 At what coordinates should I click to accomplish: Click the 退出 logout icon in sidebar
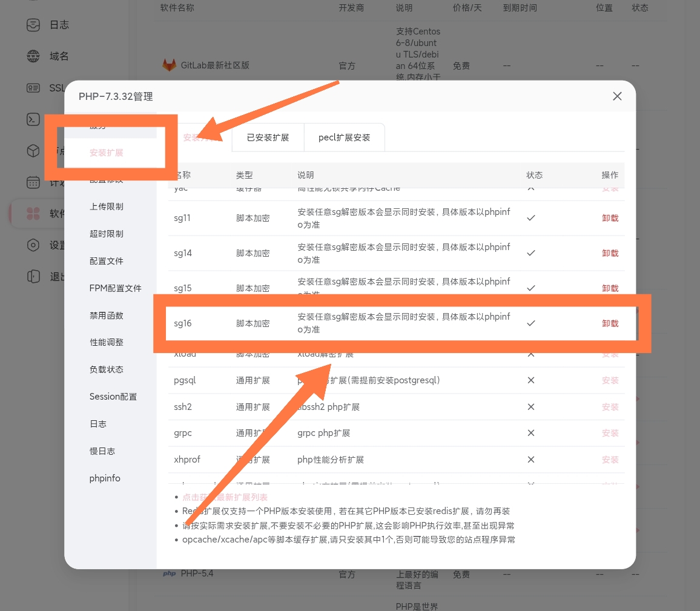tap(33, 277)
